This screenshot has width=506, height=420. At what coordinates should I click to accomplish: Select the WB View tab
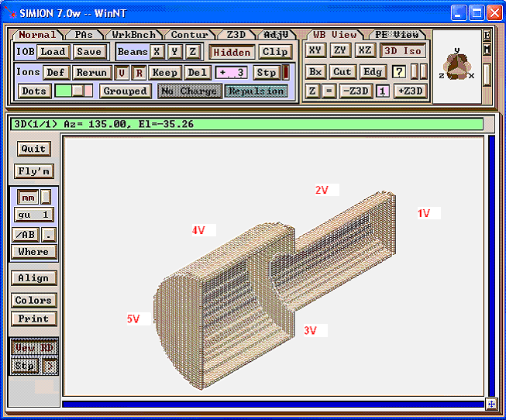point(335,35)
